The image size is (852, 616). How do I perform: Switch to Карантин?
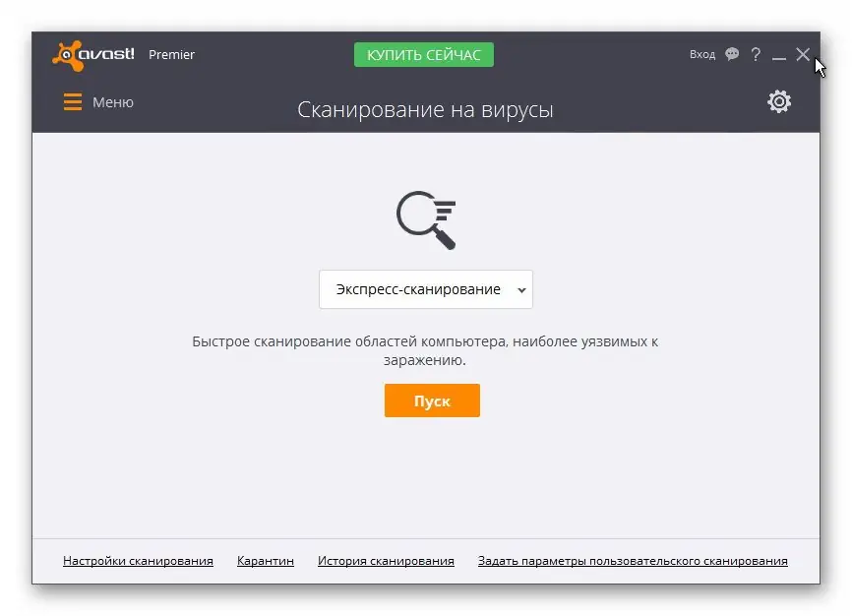[x=264, y=560]
